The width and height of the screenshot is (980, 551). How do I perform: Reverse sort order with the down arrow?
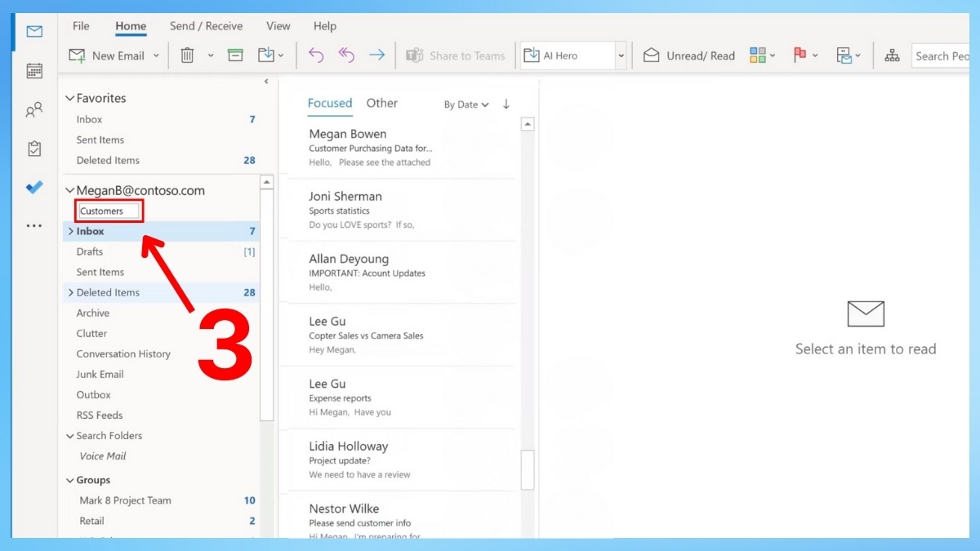coord(506,104)
